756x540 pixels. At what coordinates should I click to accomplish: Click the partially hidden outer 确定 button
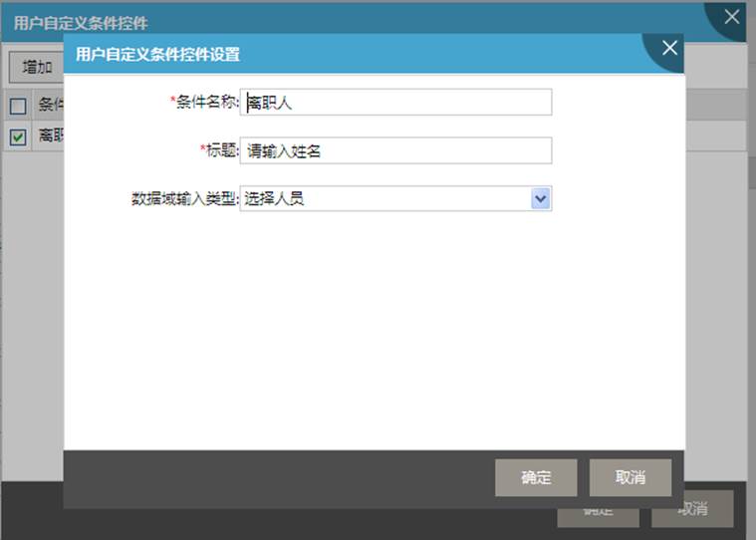(x=598, y=512)
